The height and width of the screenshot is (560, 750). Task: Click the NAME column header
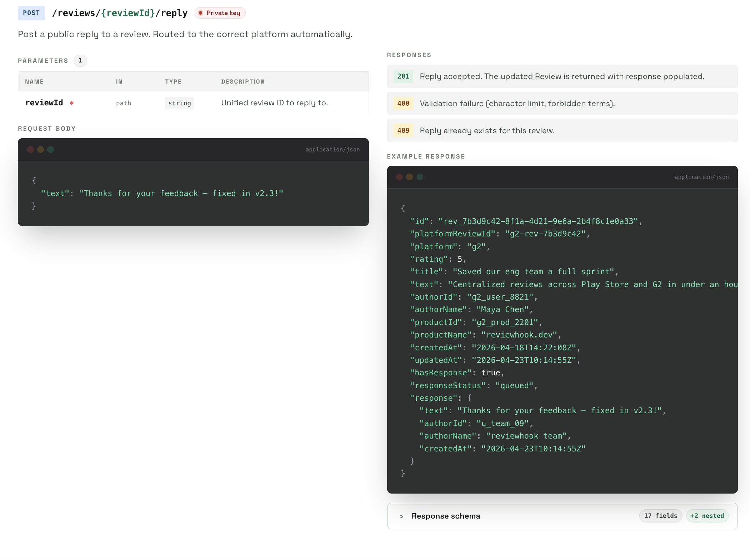pyautogui.click(x=34, y=81)
